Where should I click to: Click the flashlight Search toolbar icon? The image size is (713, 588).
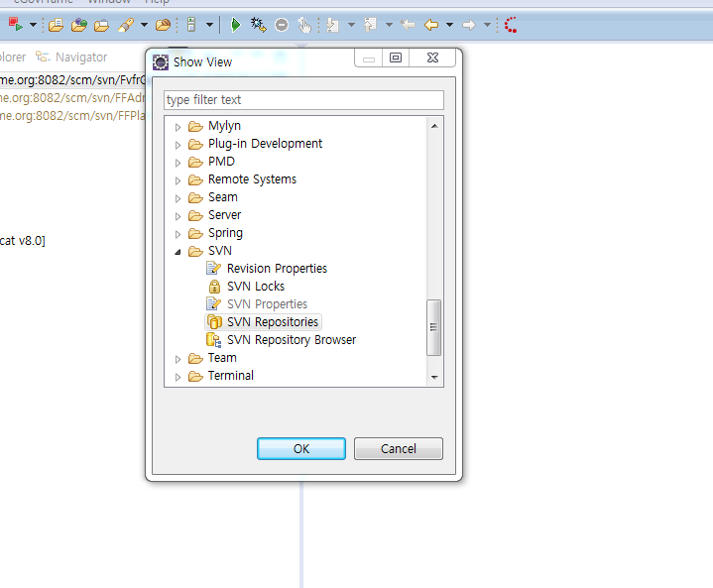point(126,25)
